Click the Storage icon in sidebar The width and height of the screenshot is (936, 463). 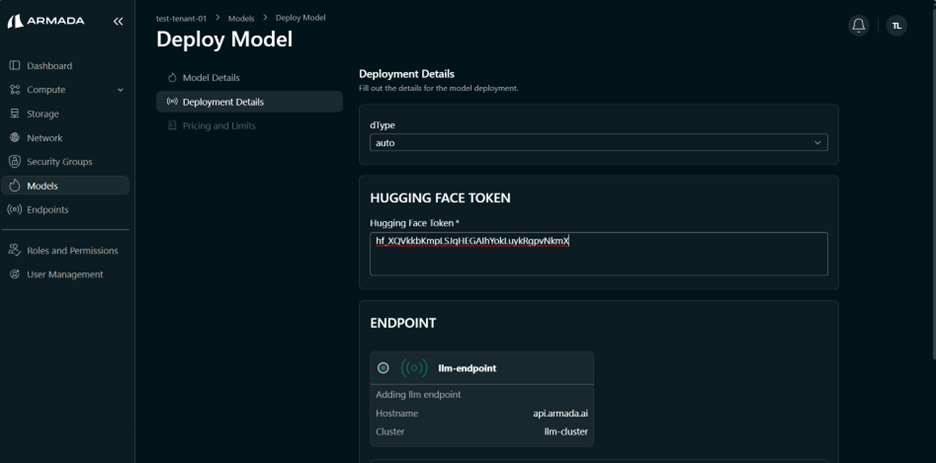point(15,113)
